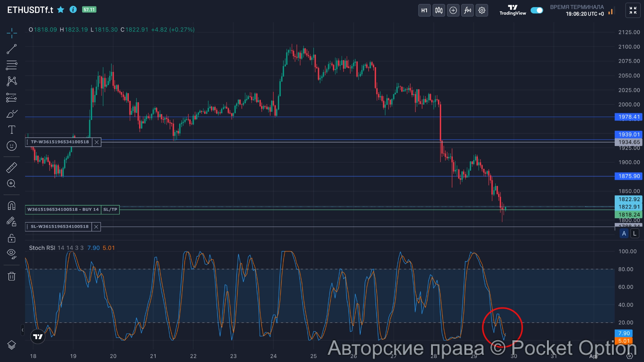Click the trash remove drawings icon
This screenshot has width=644, height=362.
(12, 276)
